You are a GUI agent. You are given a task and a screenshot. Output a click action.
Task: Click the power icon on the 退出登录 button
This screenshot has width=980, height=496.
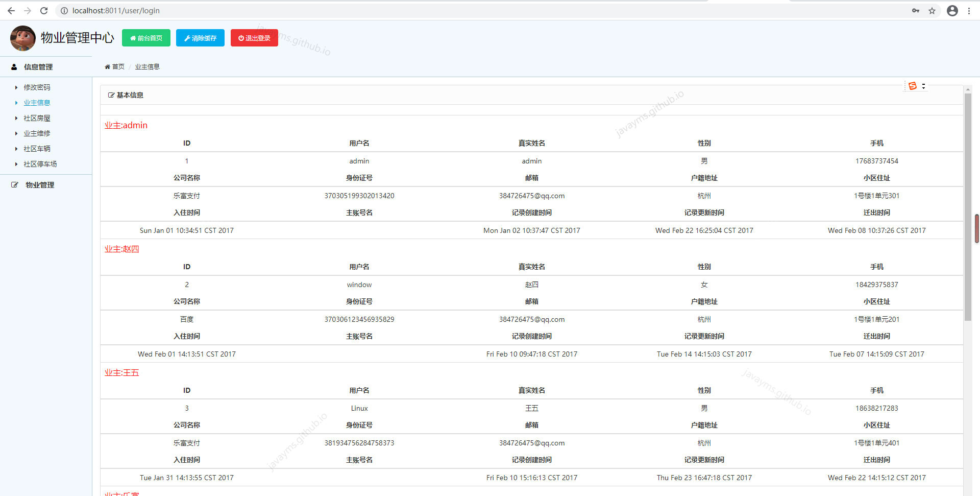(x=240, y=38)
